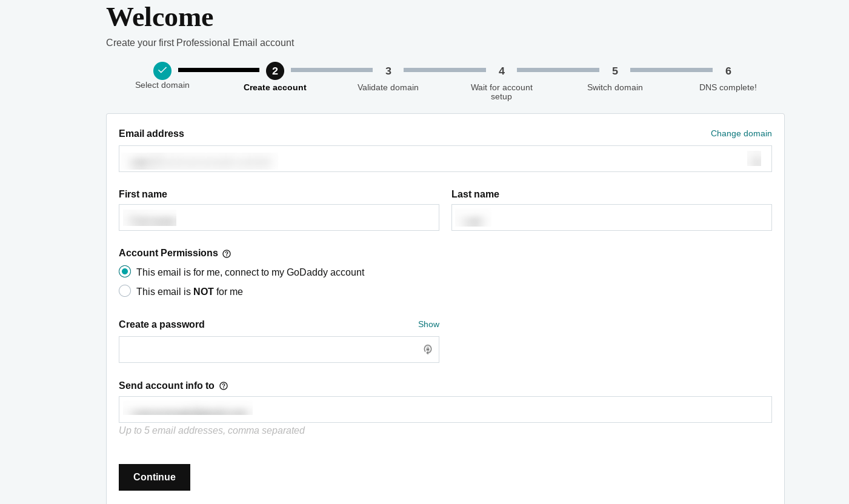The image size is (849, 504).
Task: Click the completed Select domain checkmark icon
Action: 162,71
